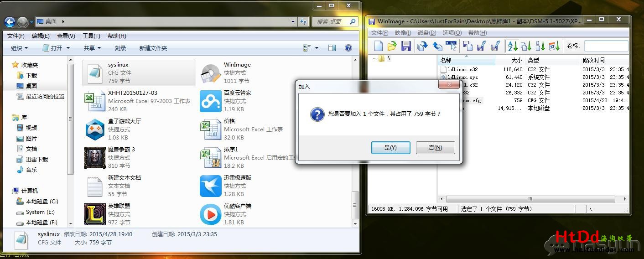Viewport: 644px width, 259px height.
Task: Select 本地磁盘 (C:) in the navigation pane
Action: pyautogui.click(x=42, y=202)
